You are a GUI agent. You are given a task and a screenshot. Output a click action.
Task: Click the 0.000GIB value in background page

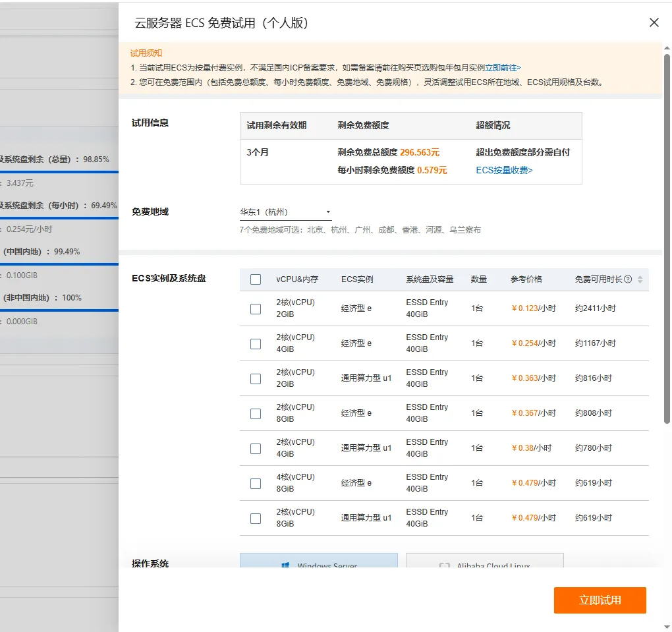[x=22, y=322]
